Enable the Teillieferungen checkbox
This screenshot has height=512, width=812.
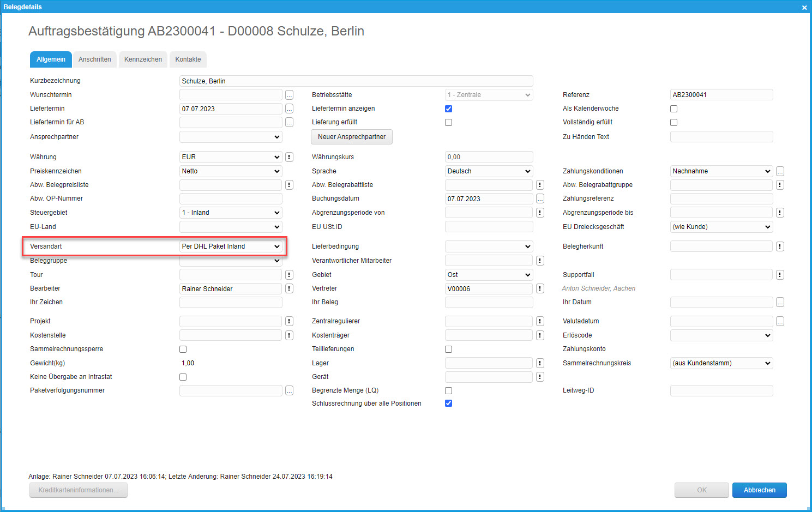coord(448,349)
